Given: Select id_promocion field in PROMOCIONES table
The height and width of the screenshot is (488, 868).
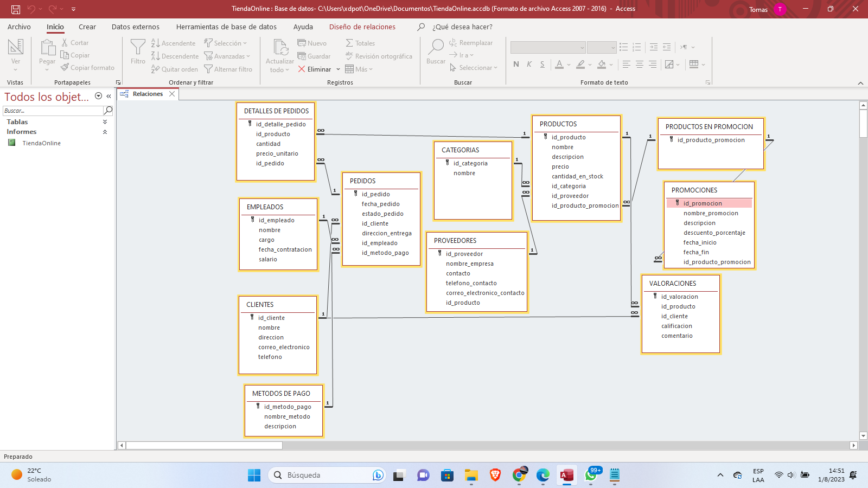Looking at the screenshot, I should (x=703, y=203).
